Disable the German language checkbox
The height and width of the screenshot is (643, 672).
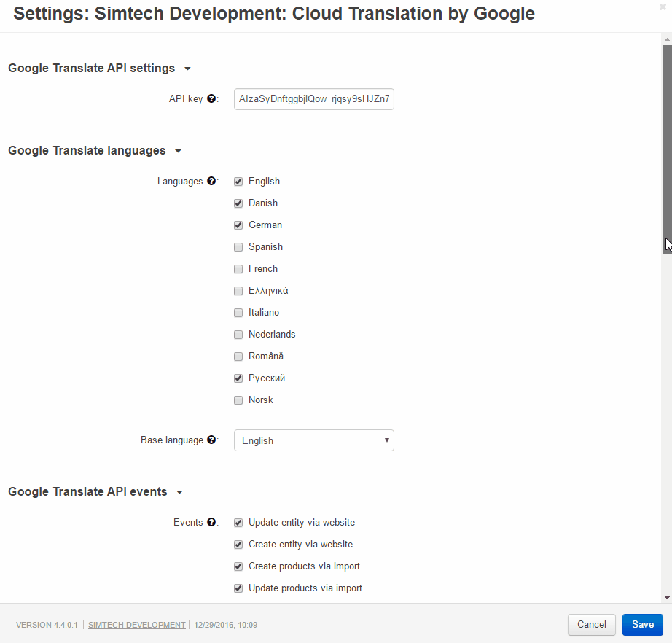(x=238, y=225)
